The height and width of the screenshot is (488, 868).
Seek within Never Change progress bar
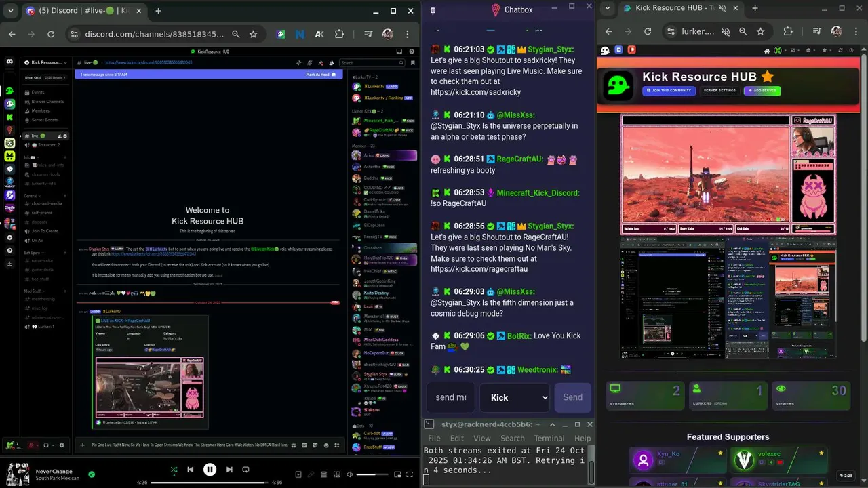[210, 483]
